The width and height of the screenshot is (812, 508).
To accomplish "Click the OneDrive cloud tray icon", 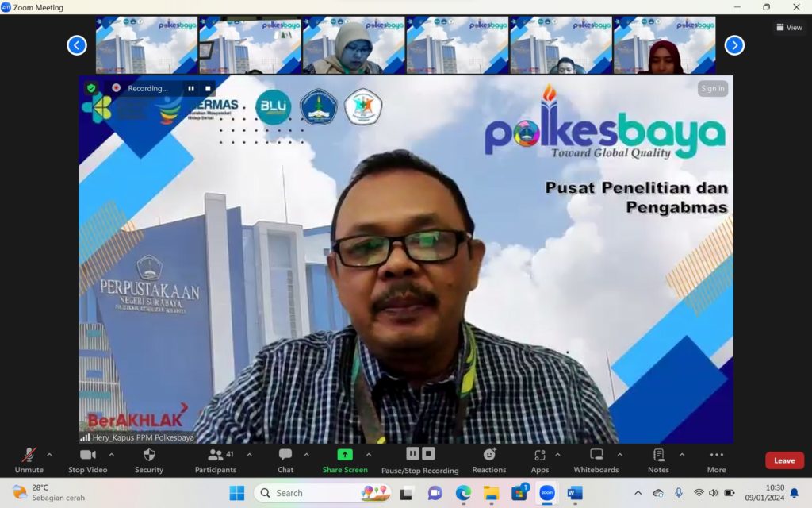I will coord(658,493).
